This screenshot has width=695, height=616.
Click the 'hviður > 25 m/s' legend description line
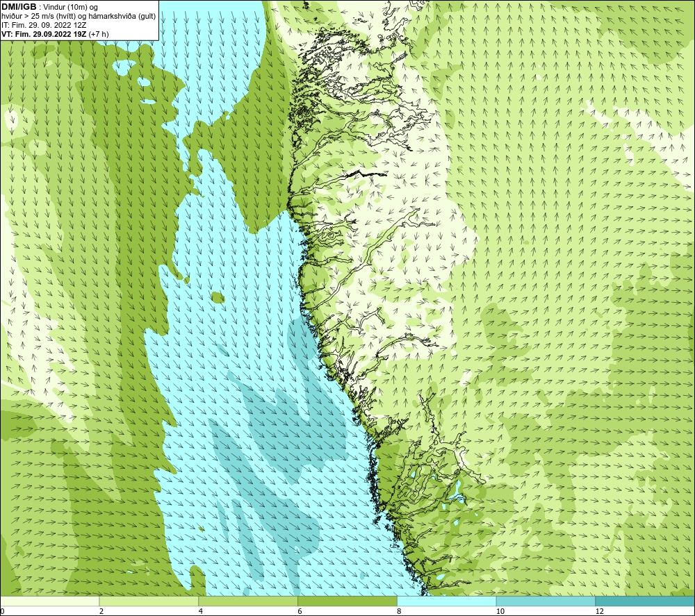click(79, 17)
